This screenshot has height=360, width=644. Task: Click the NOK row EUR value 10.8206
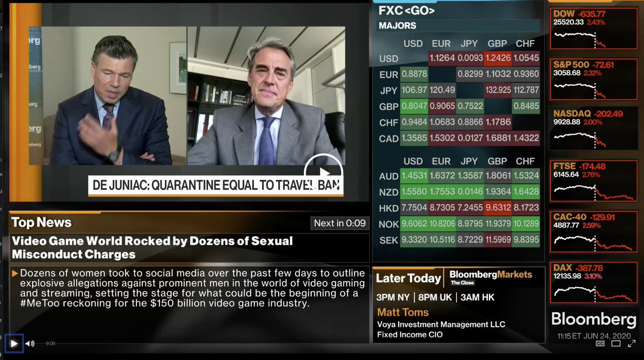tap(442, 224)
